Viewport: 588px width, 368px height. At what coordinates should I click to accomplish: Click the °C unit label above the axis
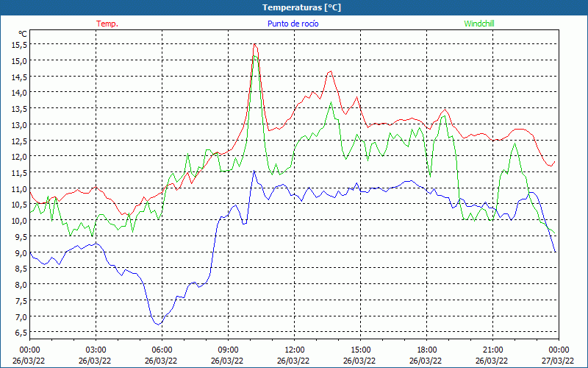tap(23, 34)
